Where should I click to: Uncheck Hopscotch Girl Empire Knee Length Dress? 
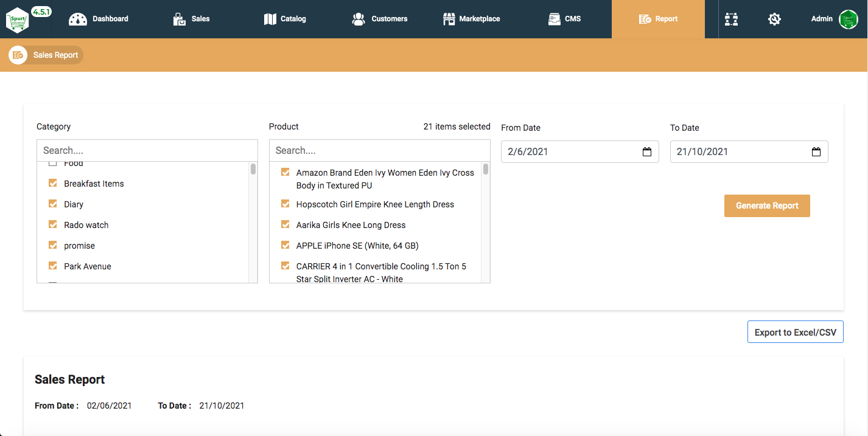[285, 204]
